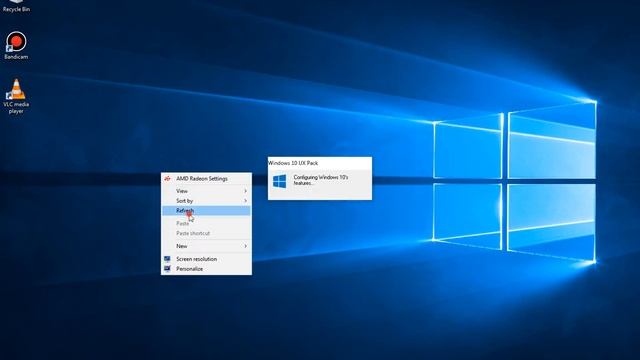Screen dimensions: 640x360
Task: Choose Refresh in the context menu
Action: [206, 211]
